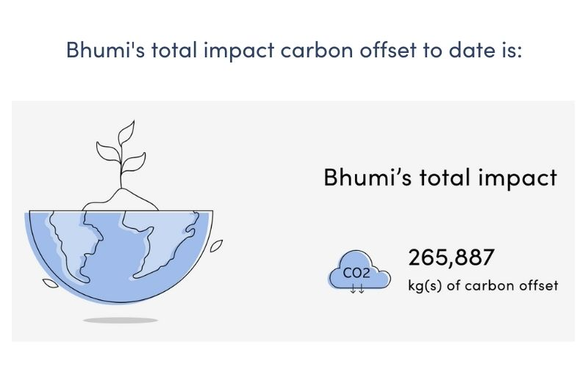This screenshot has width=588, height=392.
Task: Click the down arrows beneath the CO2 cloud
Action: [357, 289]
